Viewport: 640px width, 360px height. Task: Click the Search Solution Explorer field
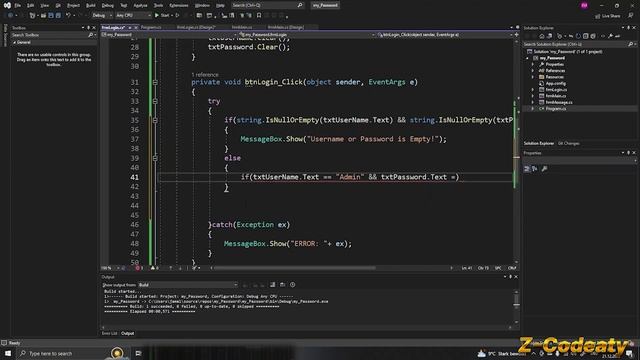click(x=576, y=44)
